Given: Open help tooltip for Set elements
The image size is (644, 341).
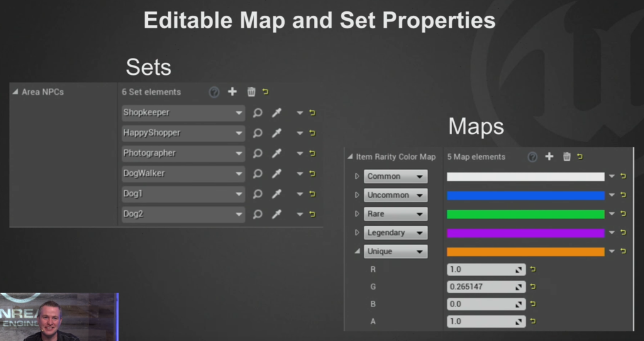Looking at the screenshot, I should click(214, 92).
